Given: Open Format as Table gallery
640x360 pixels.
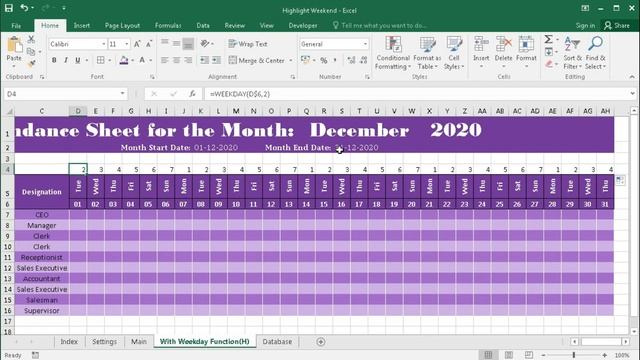Looking at the screenshot, I should (x=427, y=53).
